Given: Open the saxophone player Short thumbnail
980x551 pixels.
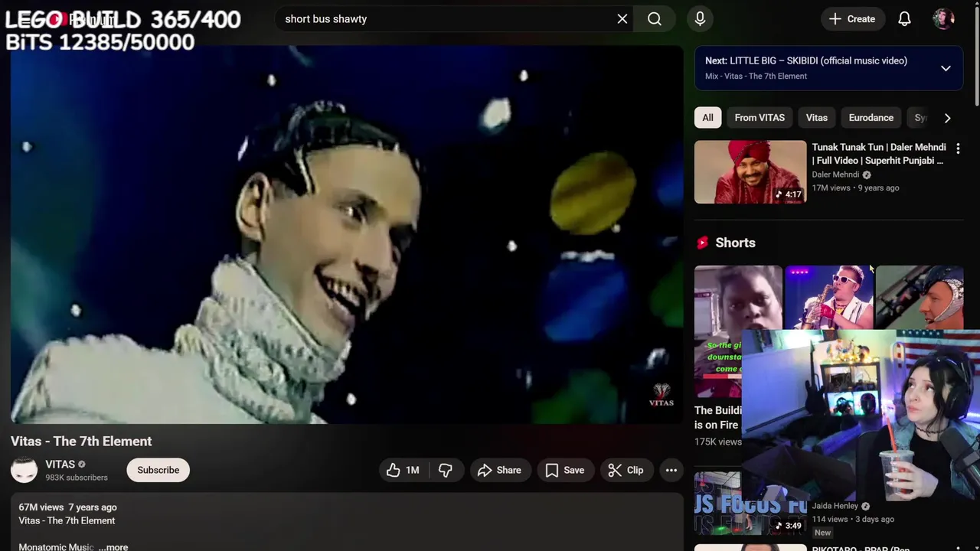Looking at the screenshot, I should coord(828,298).
